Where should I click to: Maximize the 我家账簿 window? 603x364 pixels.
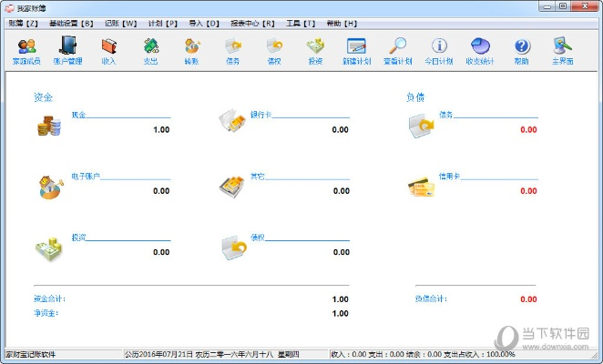click(563, 6)
